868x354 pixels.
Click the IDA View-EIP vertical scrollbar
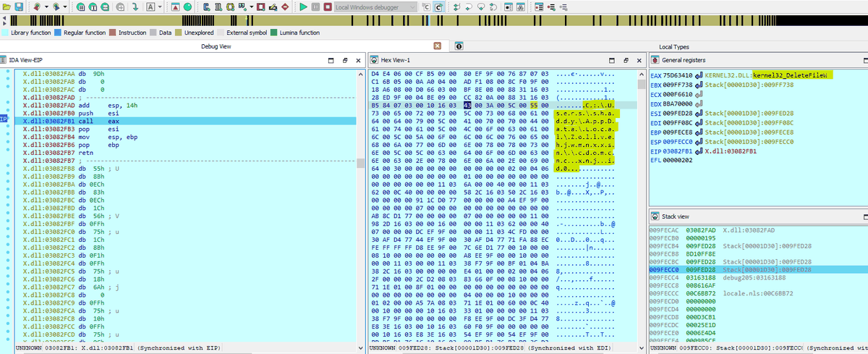click(x=361, y=206)
